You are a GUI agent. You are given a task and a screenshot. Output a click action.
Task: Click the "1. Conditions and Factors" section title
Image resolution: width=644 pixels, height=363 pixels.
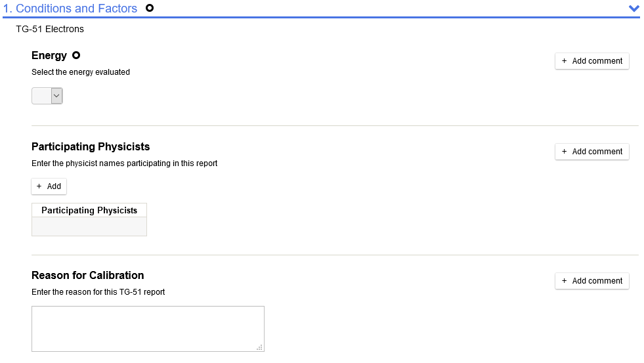pyautogui.click(x=70, y=9)
